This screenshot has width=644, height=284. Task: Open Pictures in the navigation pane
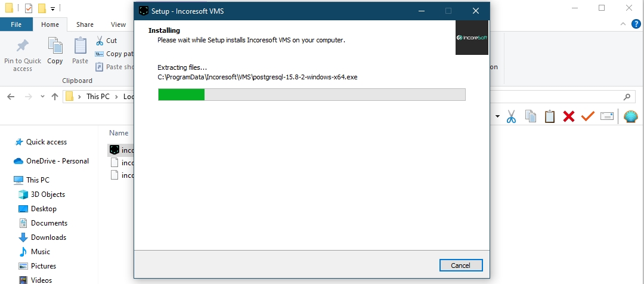click(x=38, y=266)
